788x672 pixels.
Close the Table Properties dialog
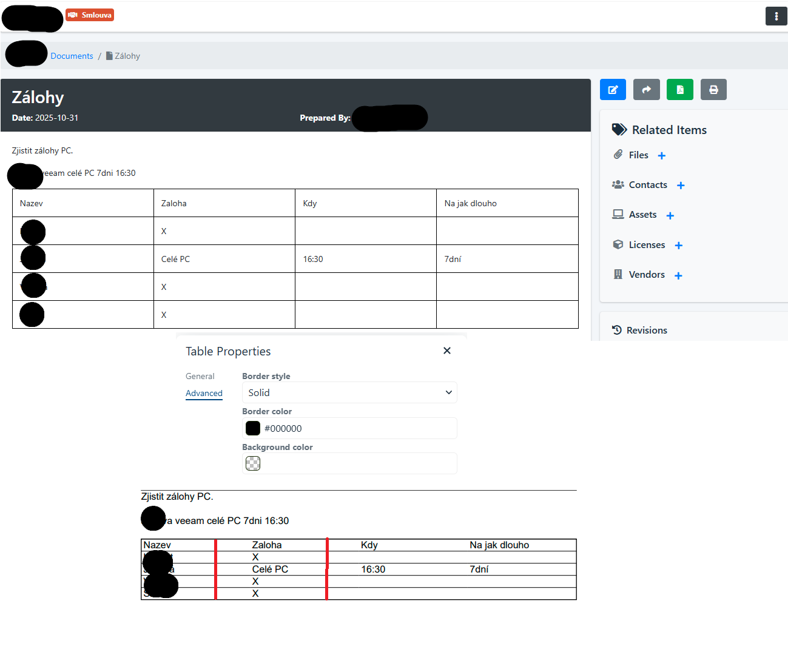tap(447, 351)
